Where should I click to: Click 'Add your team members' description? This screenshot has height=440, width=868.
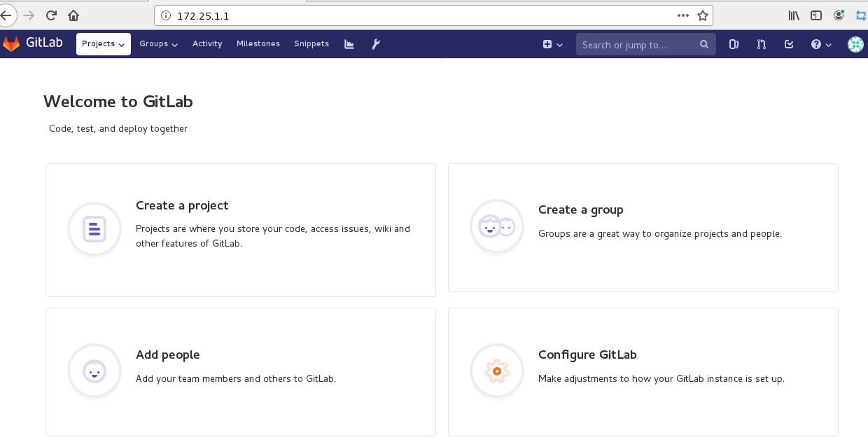[236, 378]
